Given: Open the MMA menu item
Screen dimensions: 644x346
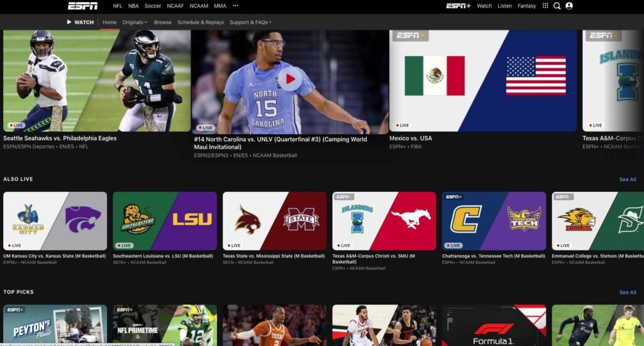Looking at the screenshot, I should click(219, 6).
